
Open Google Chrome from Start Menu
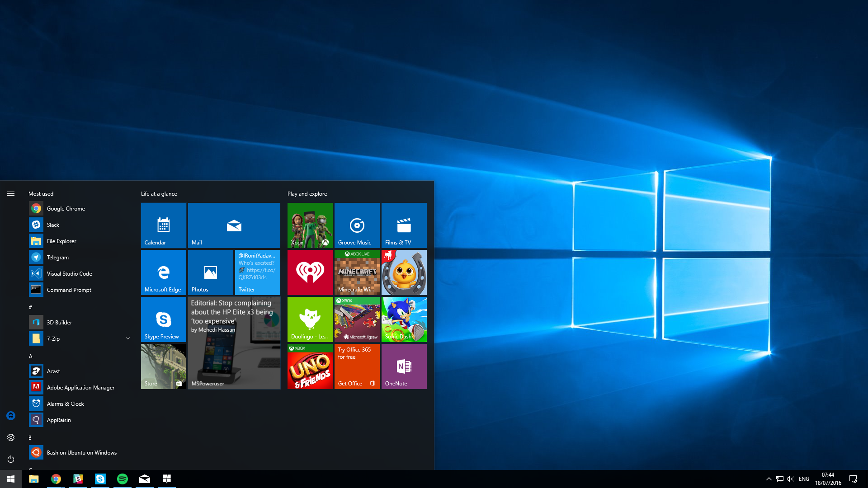[x=66, y=209]
